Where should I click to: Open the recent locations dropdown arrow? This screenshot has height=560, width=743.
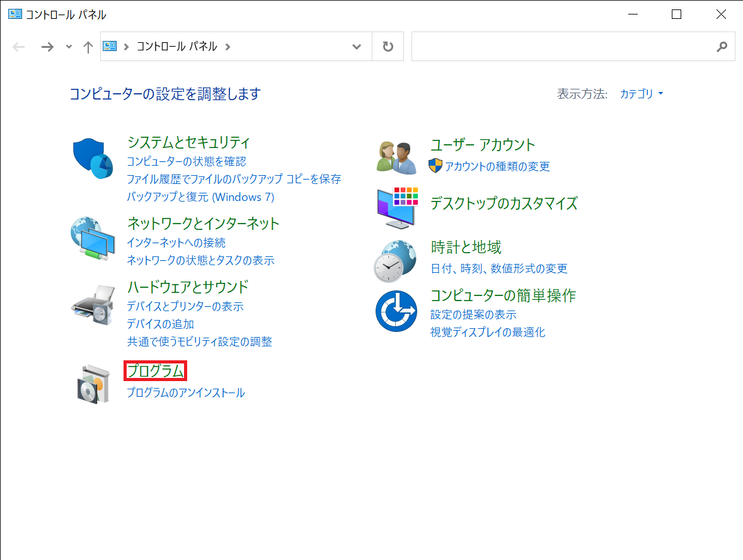(69, 47)
